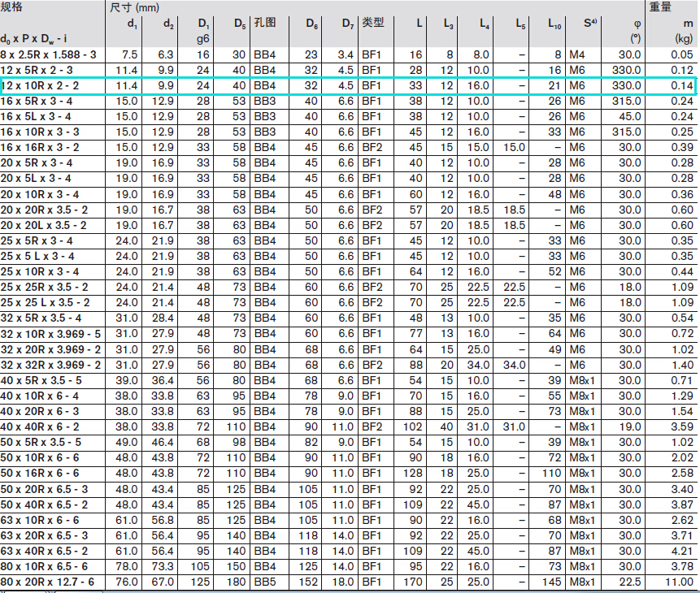Viewport: 700px width, 593px height.
Task: Select row 8 x 2.5R x 1.588 - 3
Action: pos(48,54)
